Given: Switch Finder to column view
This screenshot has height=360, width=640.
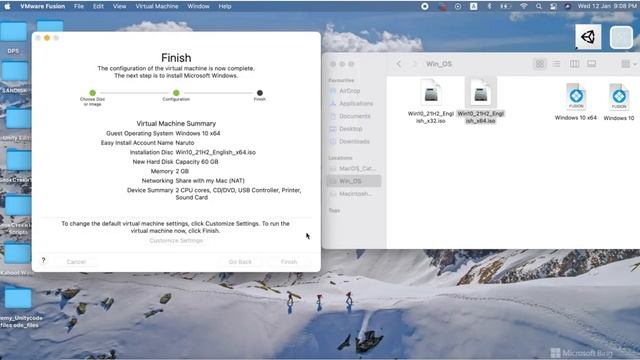Looking at the screenshot, I should pos(574,64).
